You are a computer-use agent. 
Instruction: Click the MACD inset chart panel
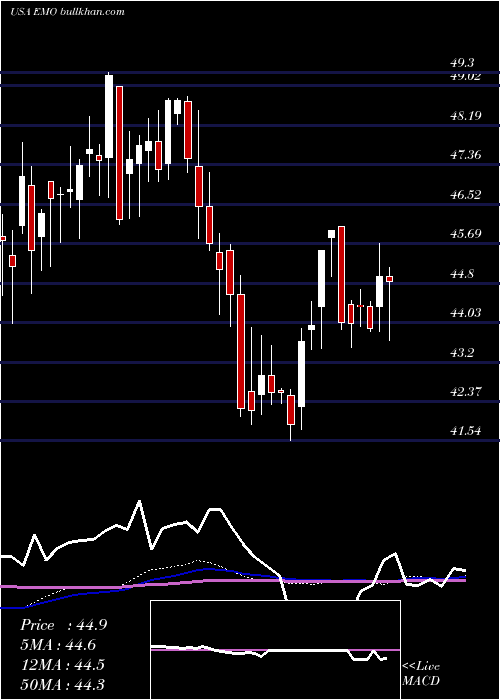tap(275, 650)
